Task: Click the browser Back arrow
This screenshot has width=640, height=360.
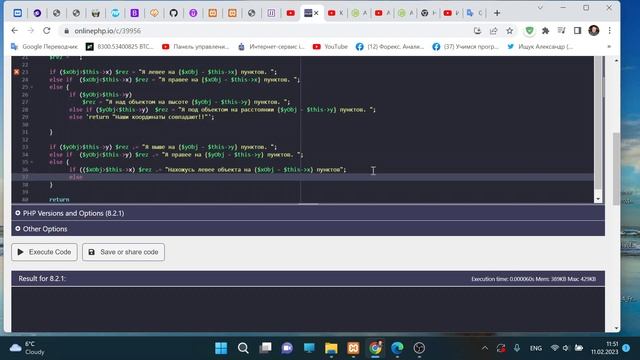Action: pos(15,31)
